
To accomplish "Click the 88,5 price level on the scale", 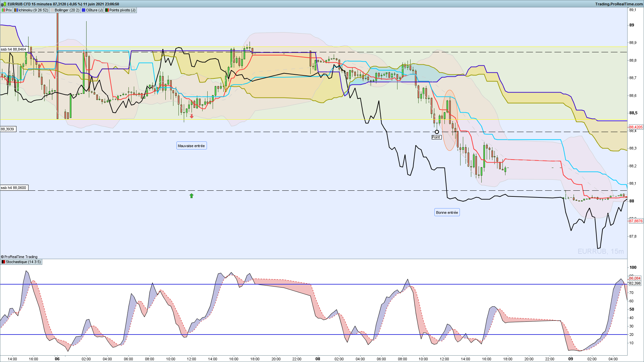I will pyautogui.click(x=633, y=113).
